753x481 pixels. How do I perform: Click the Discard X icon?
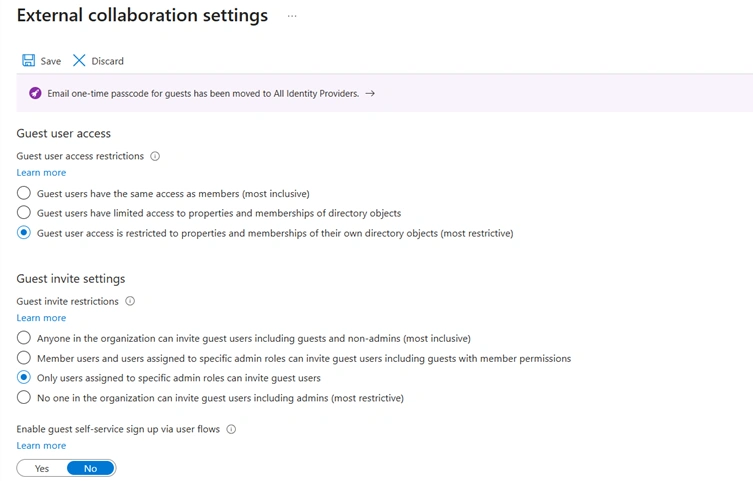79,60
